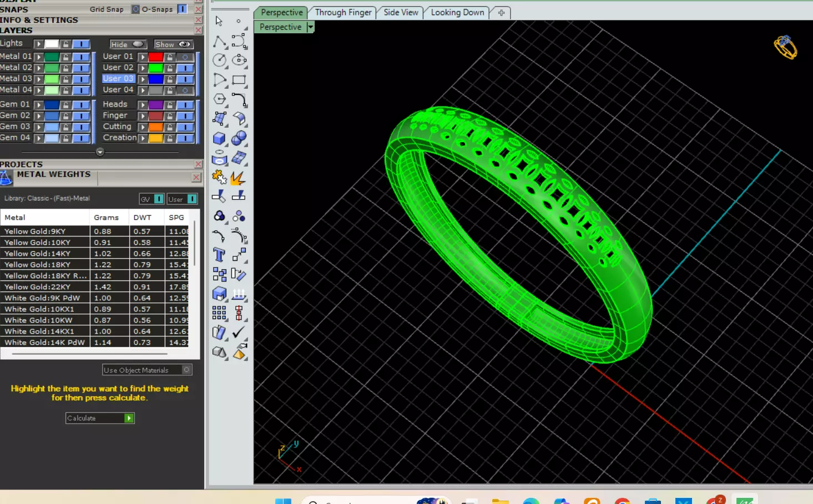Collapse layers with the round down arrow
The image size is (813, 504).
(x=100, y=152)
